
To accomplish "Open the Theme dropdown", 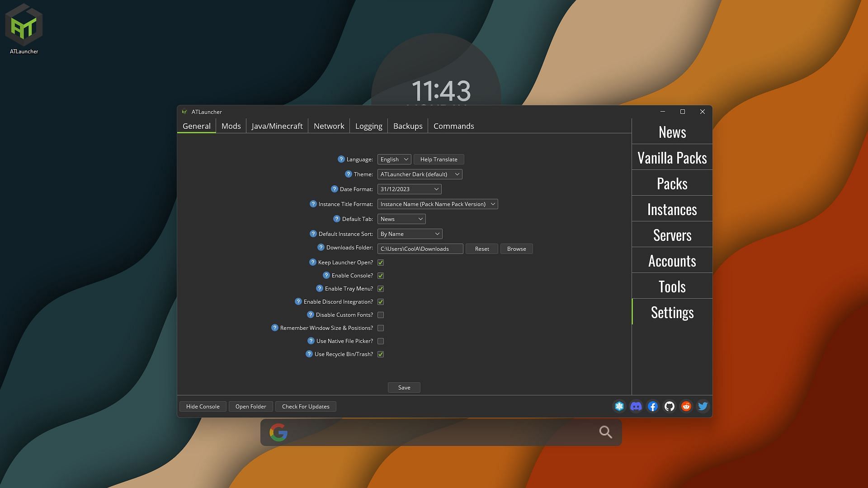I will click(420, 174).
